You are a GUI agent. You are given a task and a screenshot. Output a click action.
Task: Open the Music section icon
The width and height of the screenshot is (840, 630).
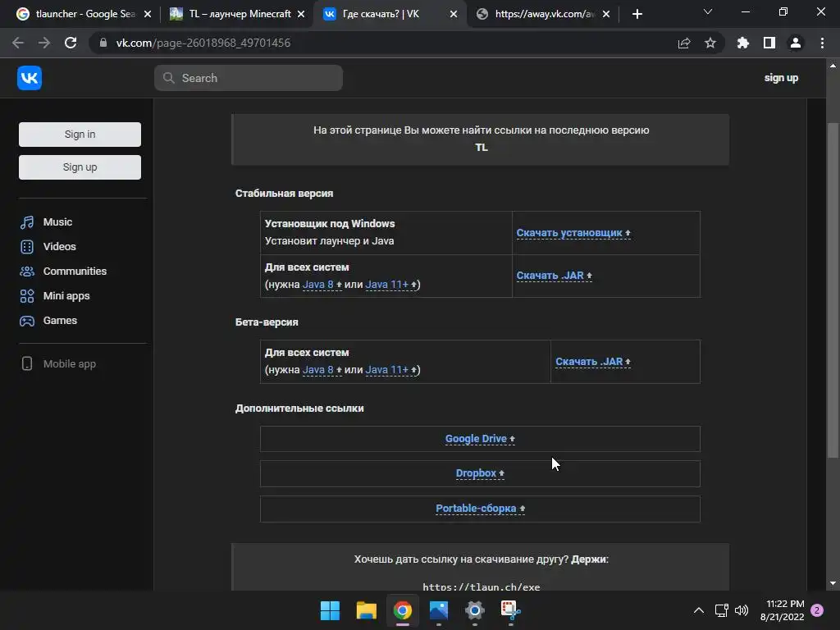coord(27,222)
